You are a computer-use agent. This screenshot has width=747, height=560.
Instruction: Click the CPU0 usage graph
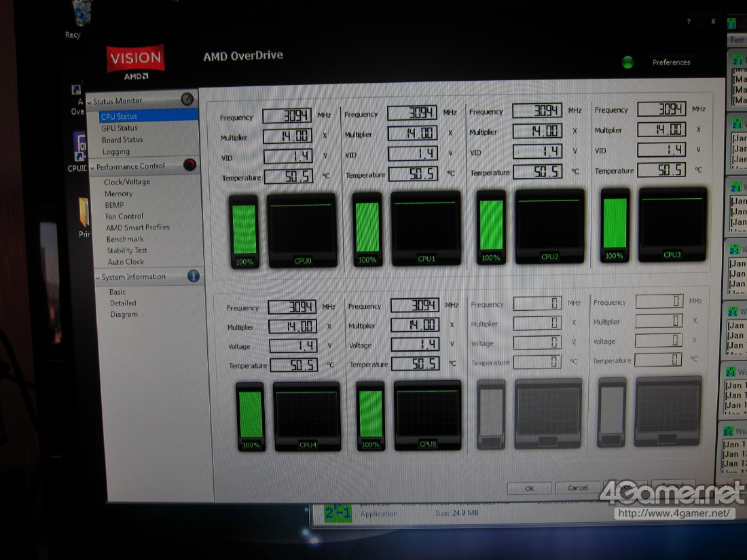click(302, 231)
